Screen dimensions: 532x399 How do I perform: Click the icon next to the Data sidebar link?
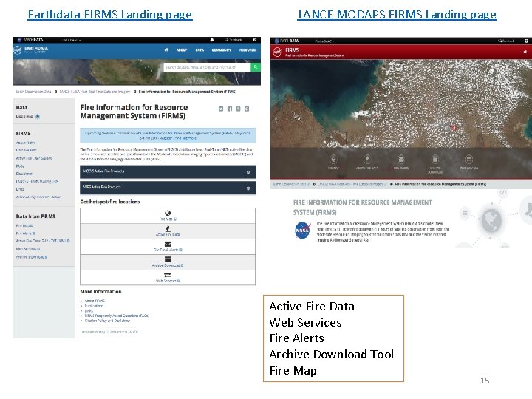(x=38, y=117)
